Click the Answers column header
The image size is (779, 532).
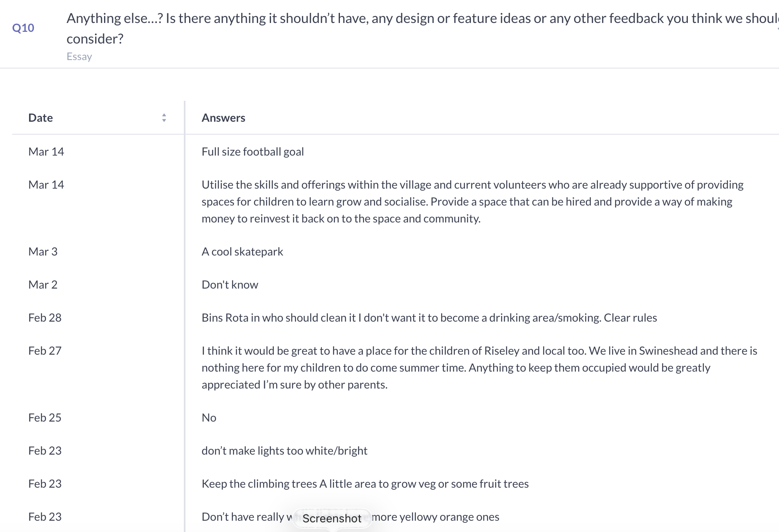pyautogui.click(x=223, y=118)
